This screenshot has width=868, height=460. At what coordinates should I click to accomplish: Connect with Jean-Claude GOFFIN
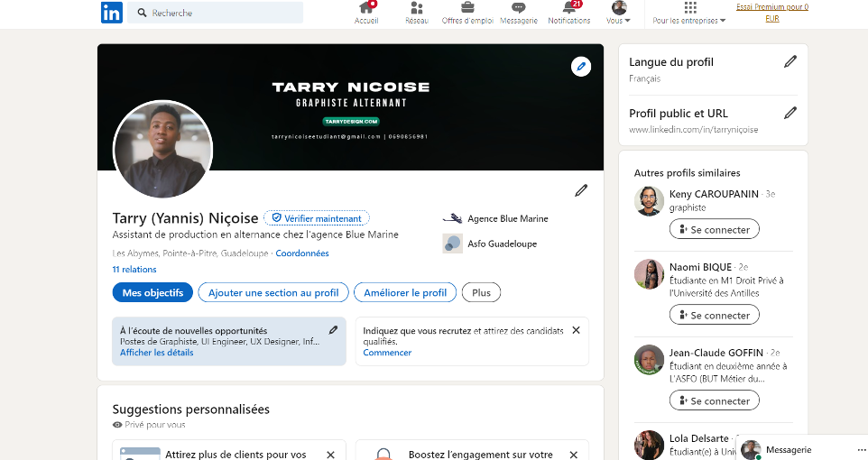714,400
